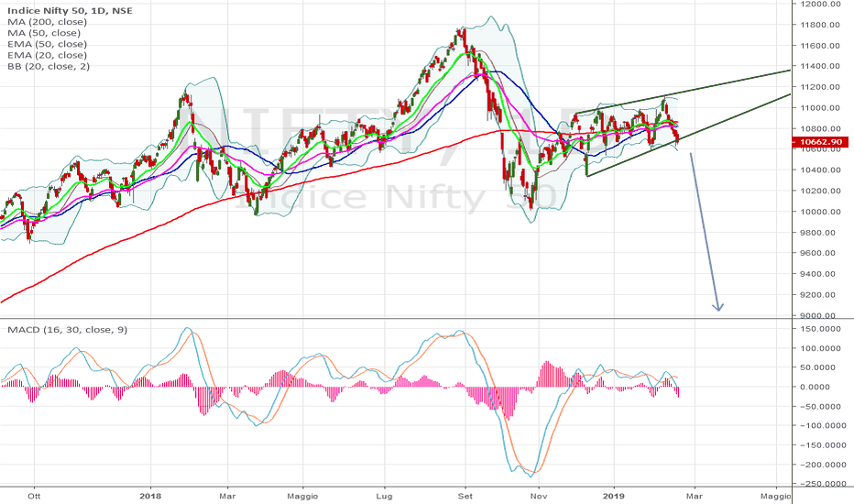Screen dimensions: 854x504
Task: Select the MA (200, close) legend entry
Action: (x=47, y=22)
